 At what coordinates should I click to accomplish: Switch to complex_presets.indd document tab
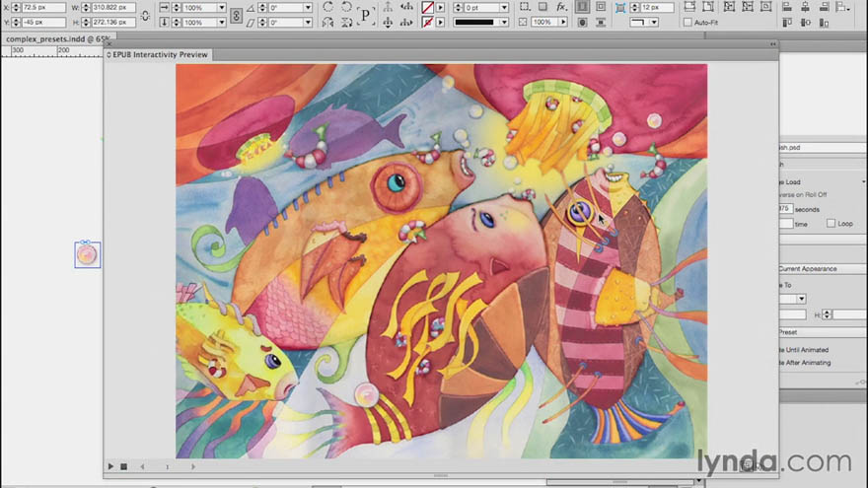57,39
